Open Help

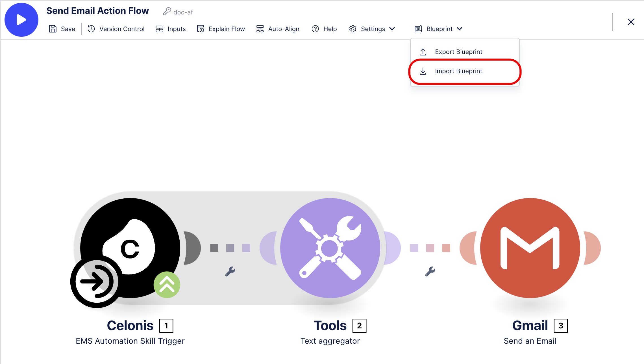tap(324, 29)
